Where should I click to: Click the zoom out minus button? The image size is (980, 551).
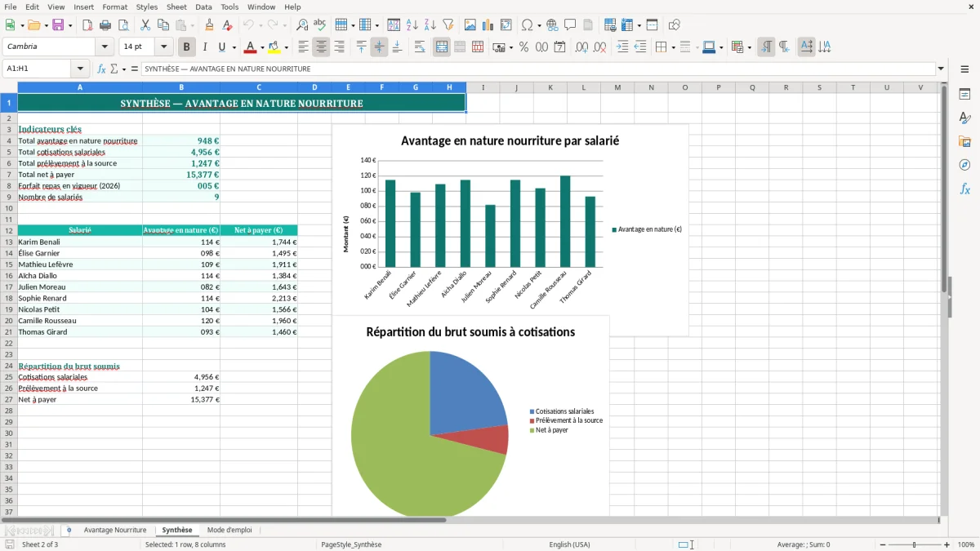point(881,544)
